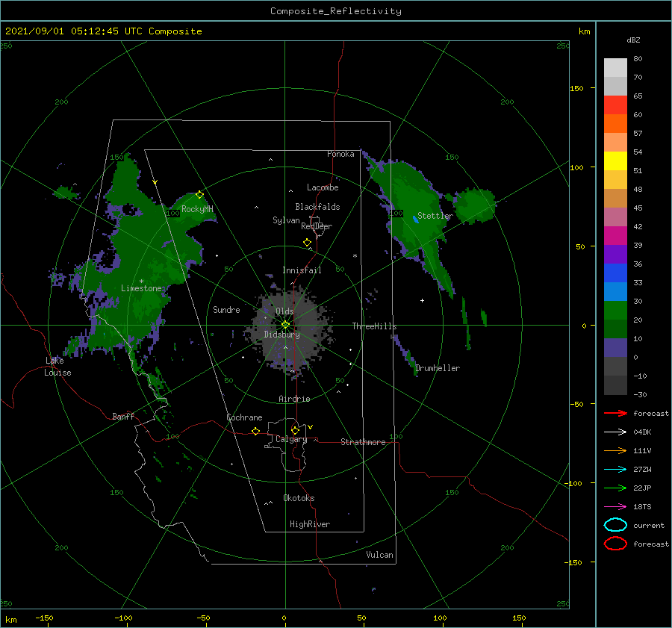Click the Calgary city label
The width and height of the screenshot is (672, 628).
click(x=291, y=439)
